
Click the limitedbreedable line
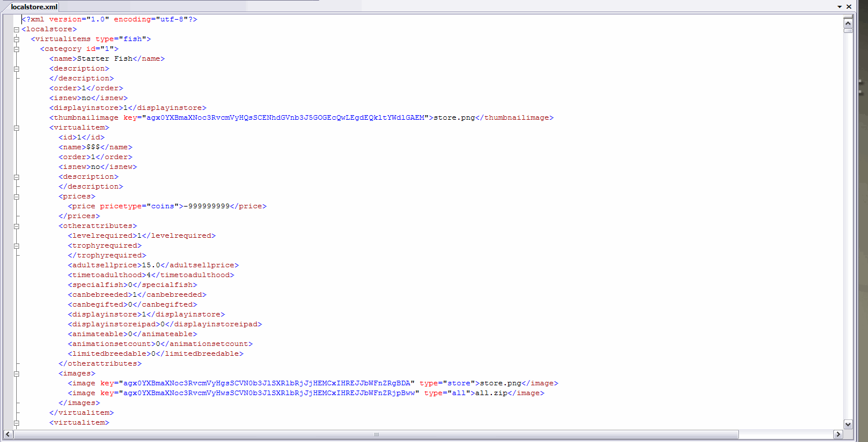(156, 353)
